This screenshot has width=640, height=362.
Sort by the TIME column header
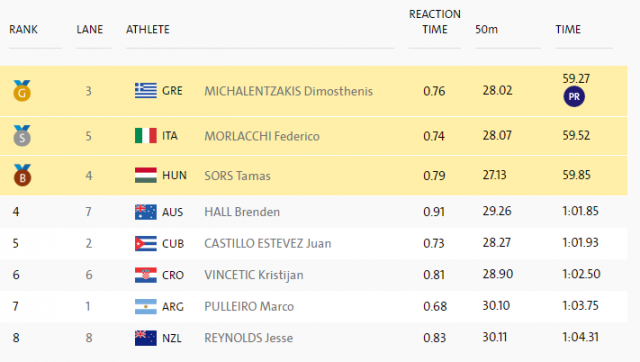(568, 29)
